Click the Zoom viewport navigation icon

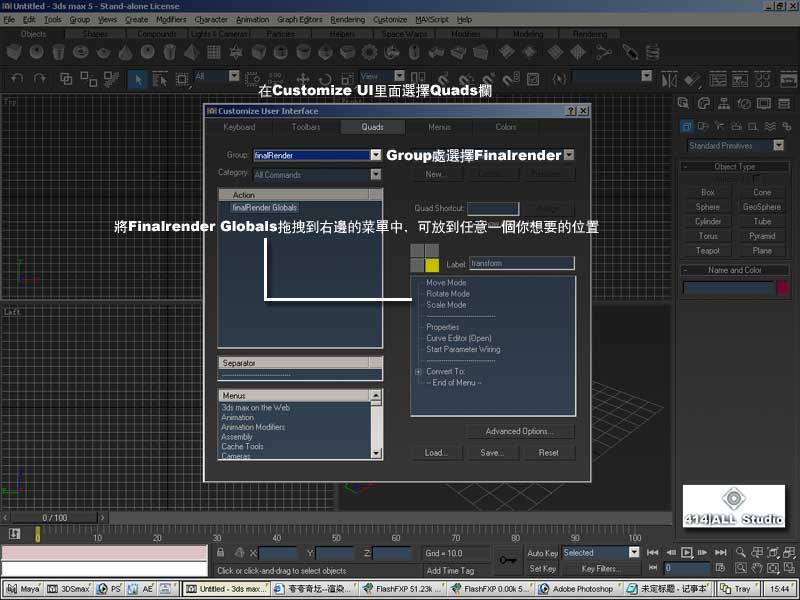pyautogui.click(x=741, y=553)
